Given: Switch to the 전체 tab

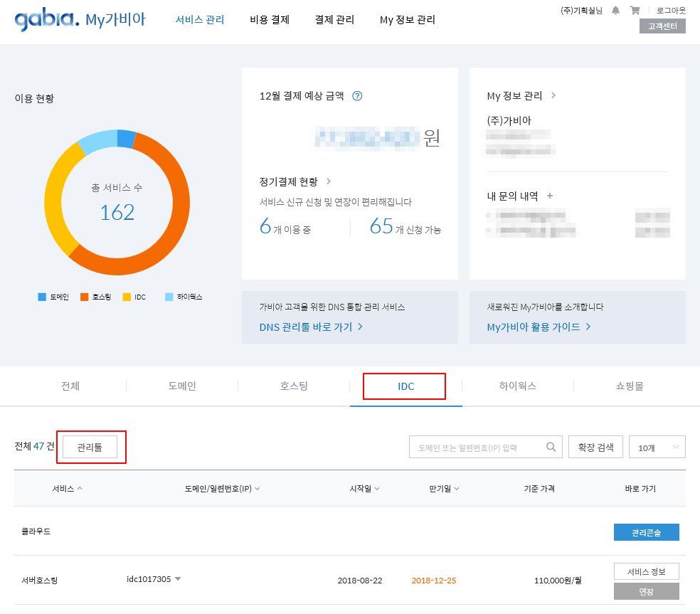Looking at the screenshot, I should point(70,386).
